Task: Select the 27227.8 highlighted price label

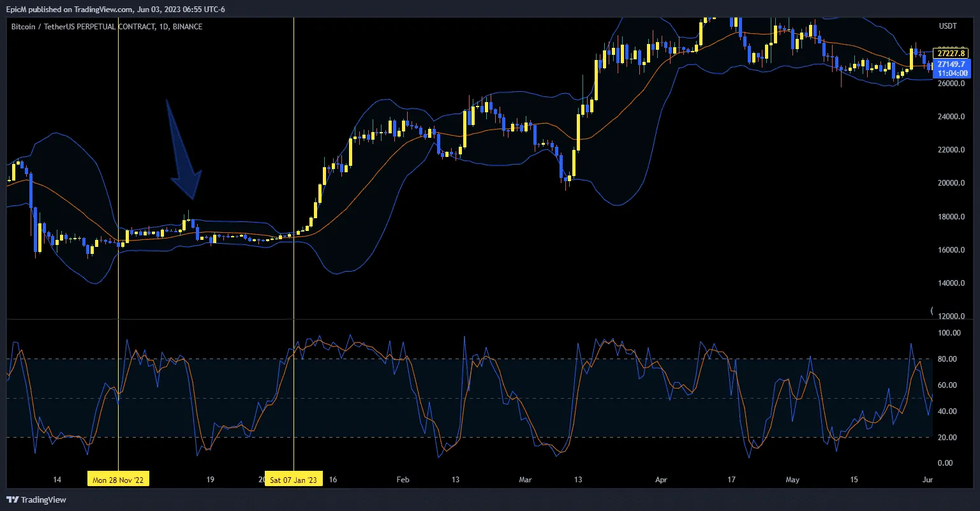Action: [x=950, y=54]
